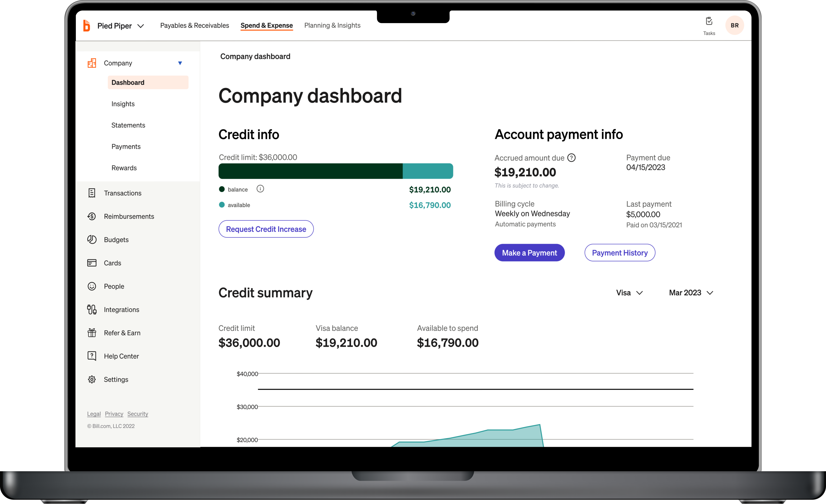Select the Integrations icon
This screenshot has width=826, height=504.
point(92,309)
